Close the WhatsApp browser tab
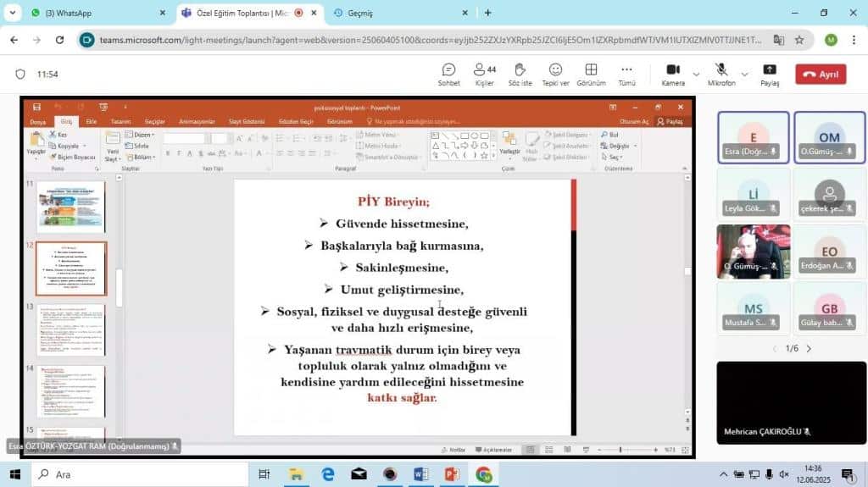This screenshot has height=487, width=868. [162, 13]
